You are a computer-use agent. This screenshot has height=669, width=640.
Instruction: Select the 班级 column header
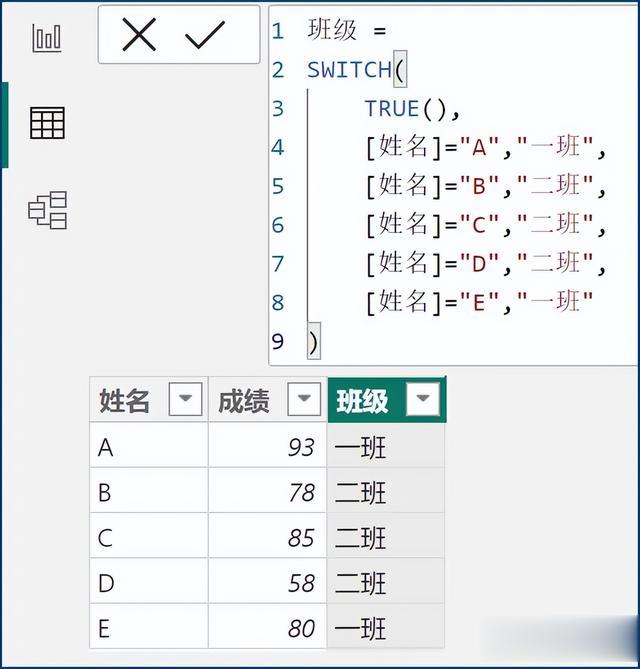pyautogui.click(x=387, y=399)
